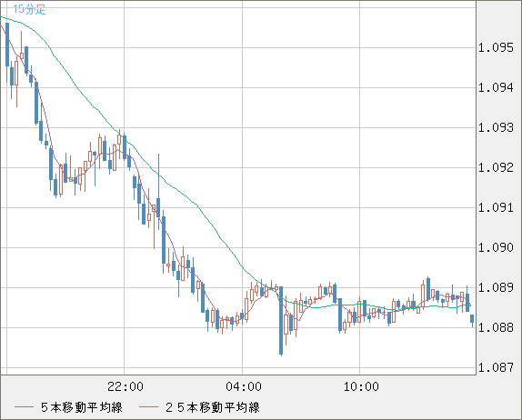Click the 1.088 price axis label
522x420 pixels.
(496, 327)
